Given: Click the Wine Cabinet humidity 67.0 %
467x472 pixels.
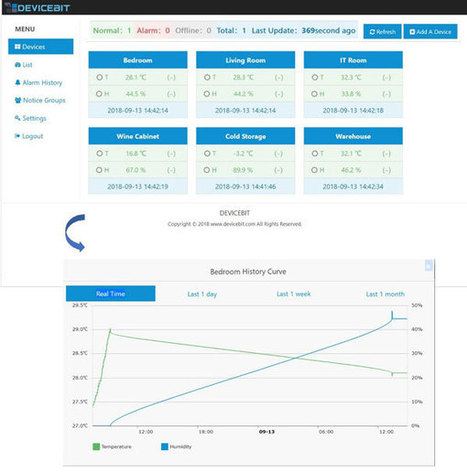Looking at the screenshot, I should click(136, 170).
